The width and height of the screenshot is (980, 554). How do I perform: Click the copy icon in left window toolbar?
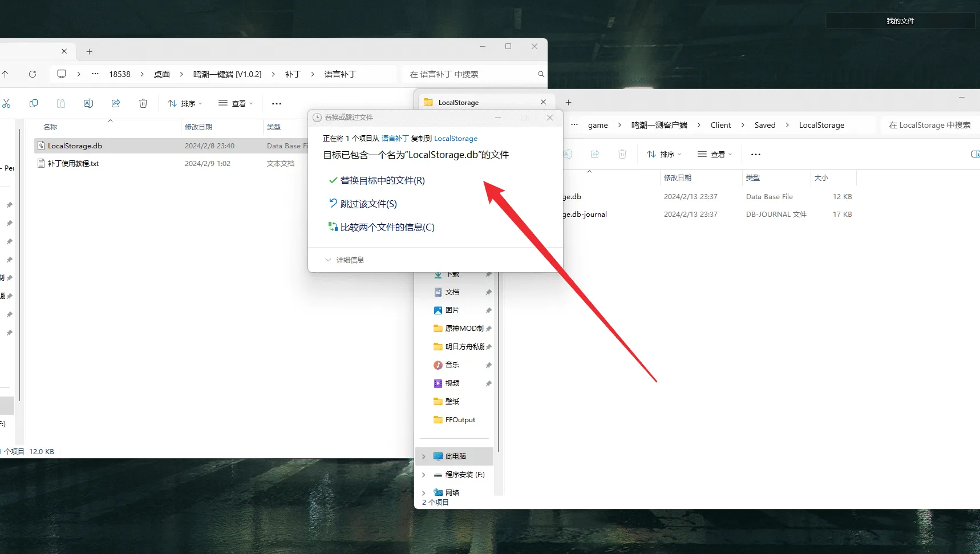tap(34, 103)
